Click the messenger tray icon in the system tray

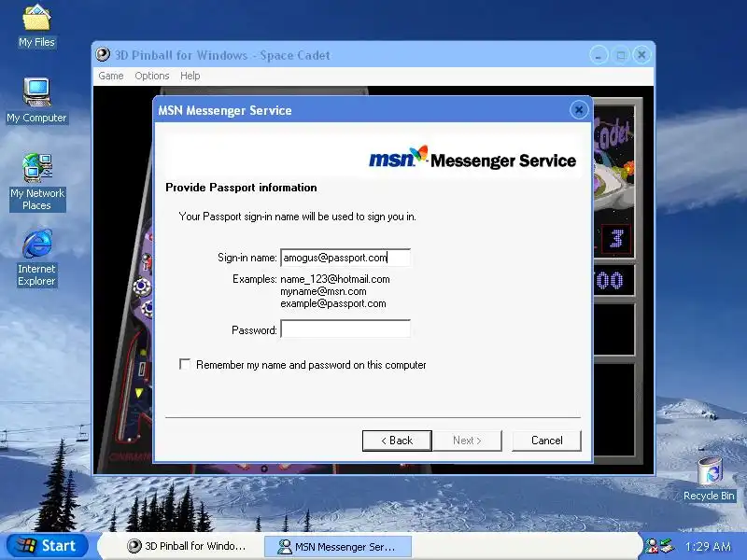click(652, 546)
